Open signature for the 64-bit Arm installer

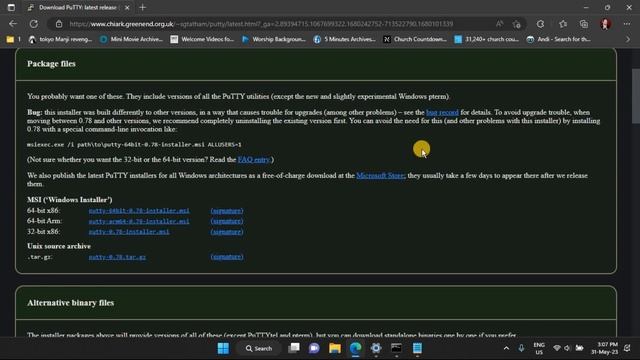coord(227,221)
